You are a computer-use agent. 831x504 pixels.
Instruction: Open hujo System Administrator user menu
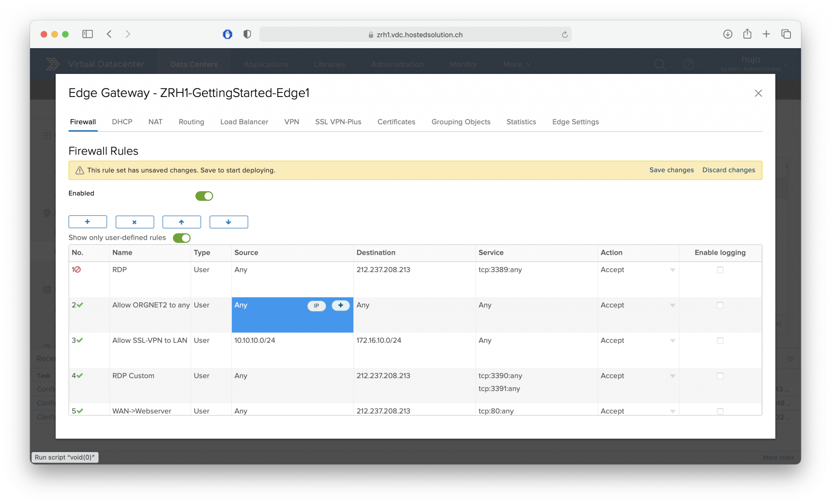[x=753, y=64]
